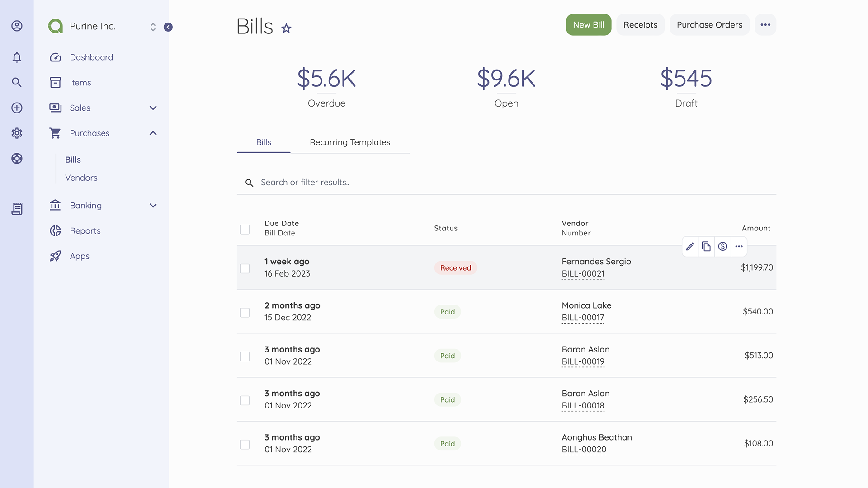
Task: Open the notifications bell
Action: (x=17, y=57)
